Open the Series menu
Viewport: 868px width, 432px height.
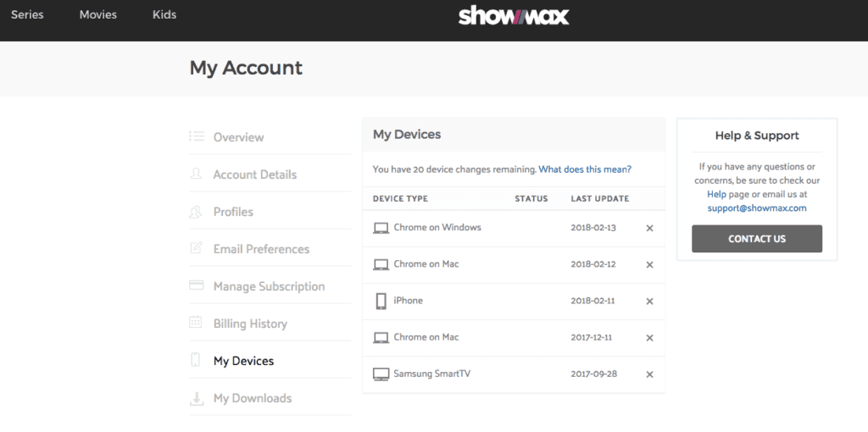27,15
